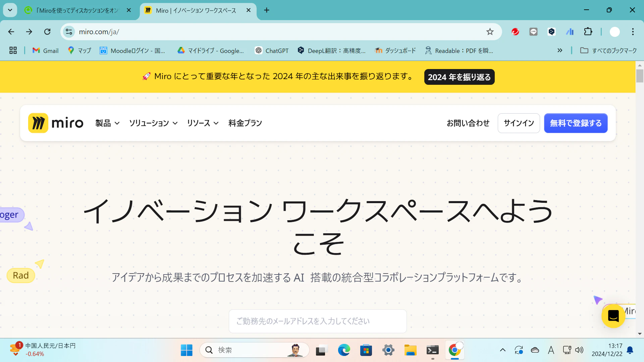Open the 中国人民元/日本円 currency widget
Image resolution: width=644 pixels, height=362 pixels.
click(x=42, y=350)
